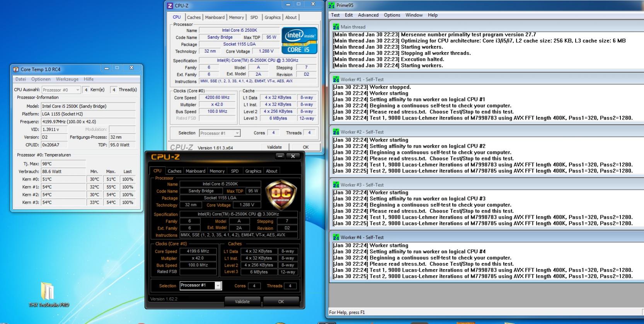The image size is (644, 324).
Task: Click the Main thread window icon in Prime95
Action: 336,27
